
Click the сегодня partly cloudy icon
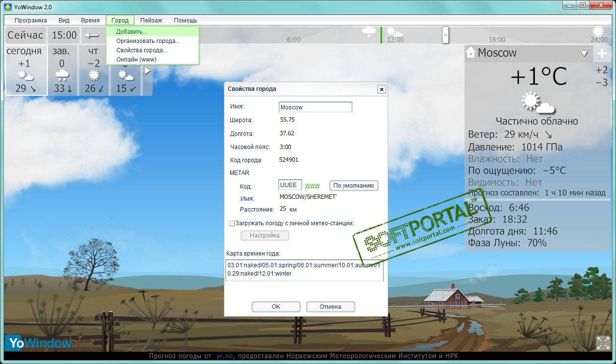pyautogui.click(x=25, y=76)
